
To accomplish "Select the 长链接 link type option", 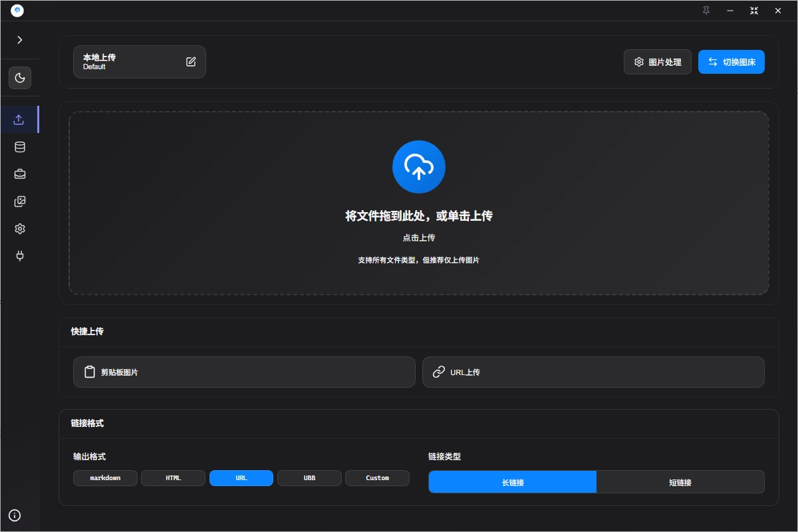I will tap(512, 481).
